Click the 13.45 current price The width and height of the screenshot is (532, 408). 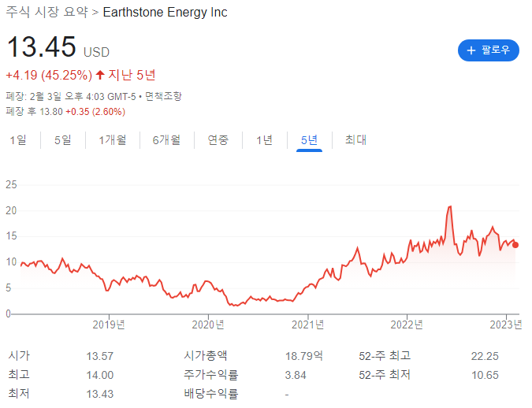42,46
